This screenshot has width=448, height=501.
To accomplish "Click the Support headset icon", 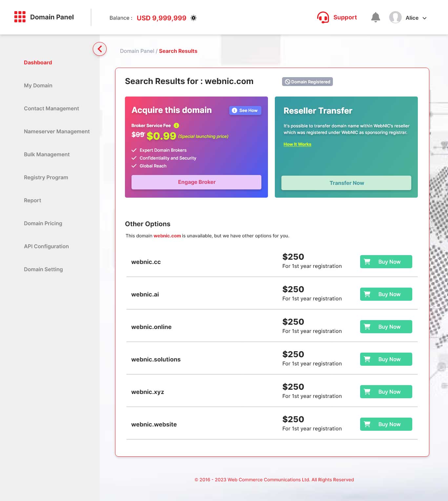I will 323,17.
